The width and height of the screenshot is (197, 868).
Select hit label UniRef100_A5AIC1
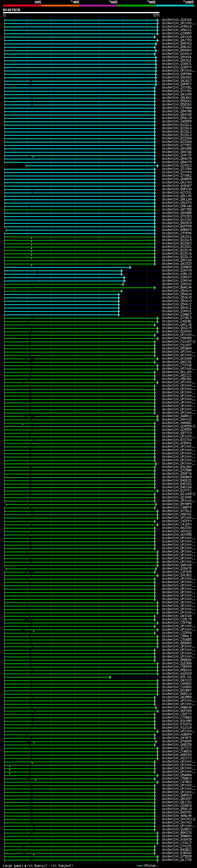click(177, 30)
